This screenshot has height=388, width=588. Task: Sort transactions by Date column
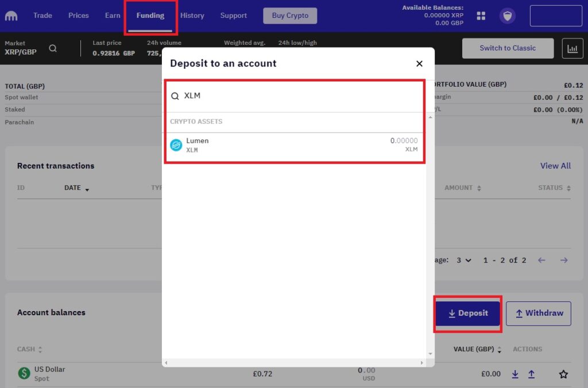[x=76, y=188]
